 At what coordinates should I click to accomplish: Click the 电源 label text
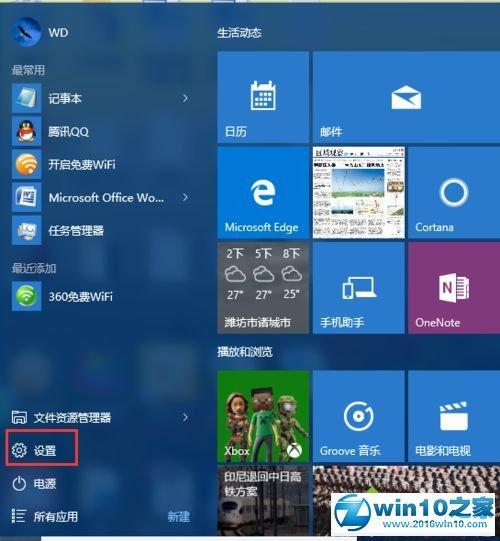tap(45, 484)
